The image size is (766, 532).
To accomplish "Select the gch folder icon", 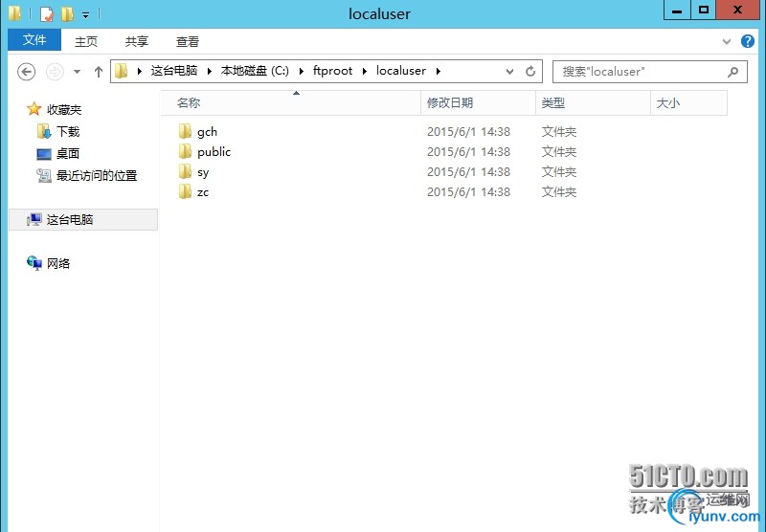I will [185, 131].
